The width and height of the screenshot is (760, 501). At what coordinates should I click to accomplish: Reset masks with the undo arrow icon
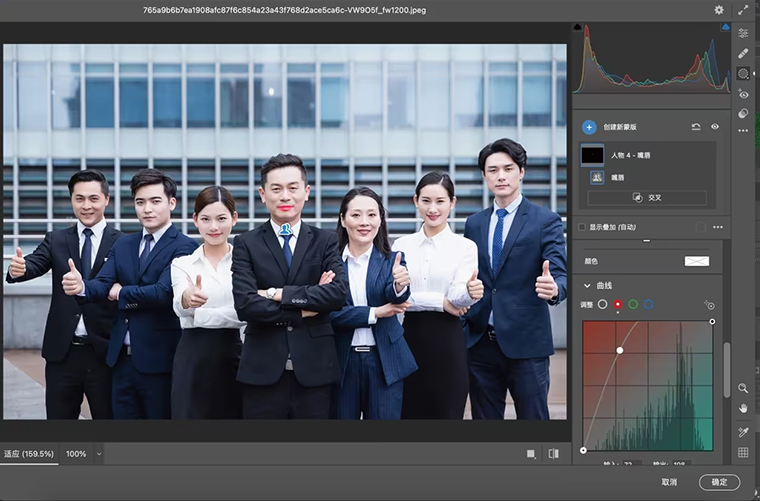coord(696,127)
